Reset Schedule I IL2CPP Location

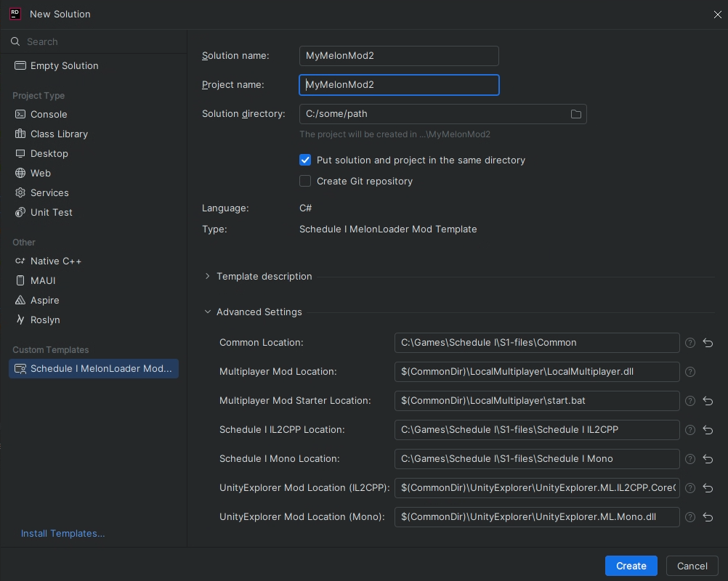point(708,430)
